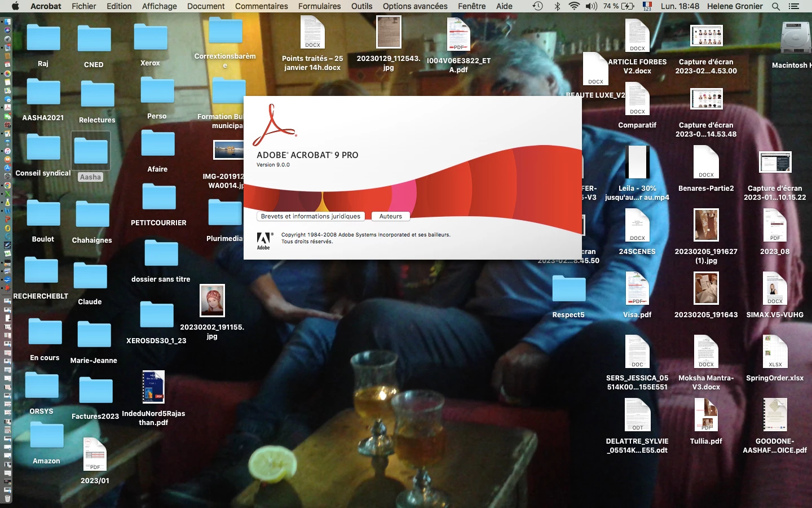The height and width of the screenshot is (508, 812).
Task: Select the SIMAX.V5-VUHG docx file
Action: (x=775, y=288)
